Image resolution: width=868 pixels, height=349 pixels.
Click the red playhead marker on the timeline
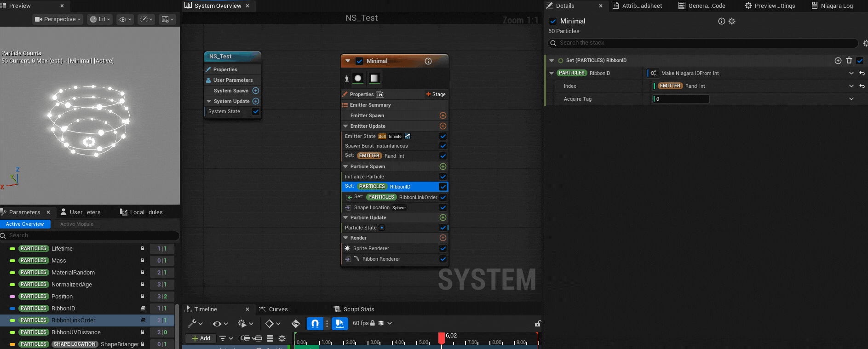coord(442,338)
